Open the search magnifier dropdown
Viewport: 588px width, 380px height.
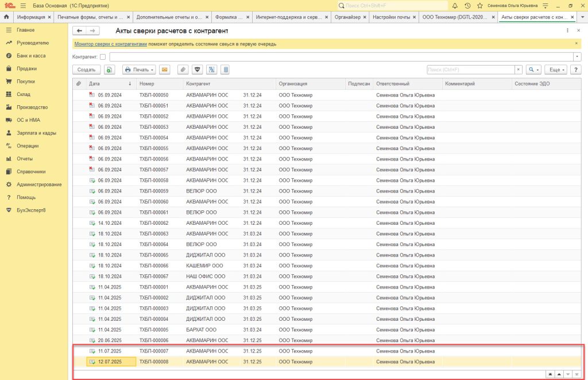point(533,70)
